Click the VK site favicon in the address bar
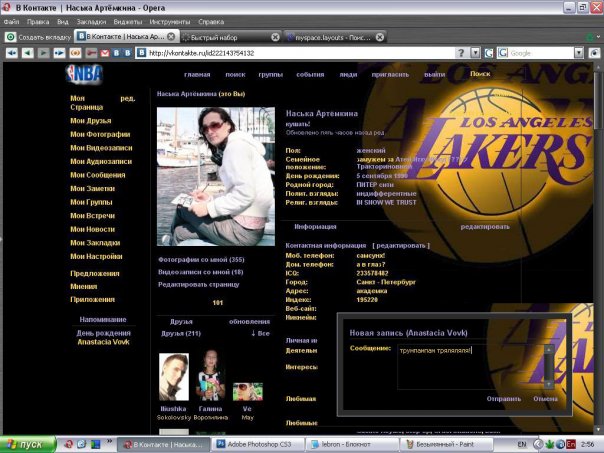Viewport: 604px width, 453px height. (x=142, y=53)
